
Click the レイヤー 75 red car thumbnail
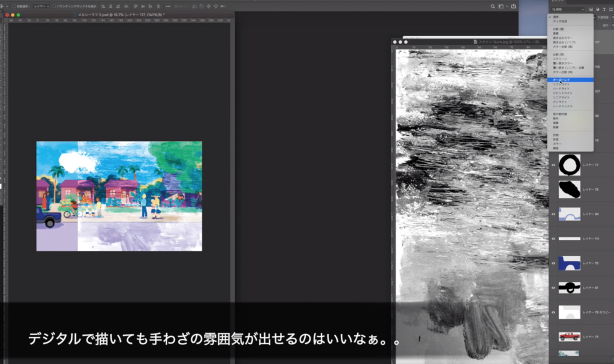pyautogui.click(x=569, y=336)
